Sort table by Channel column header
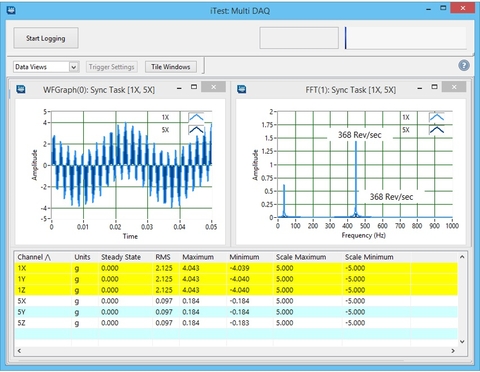Screen dimensions: 480x372 click(34, 257)
